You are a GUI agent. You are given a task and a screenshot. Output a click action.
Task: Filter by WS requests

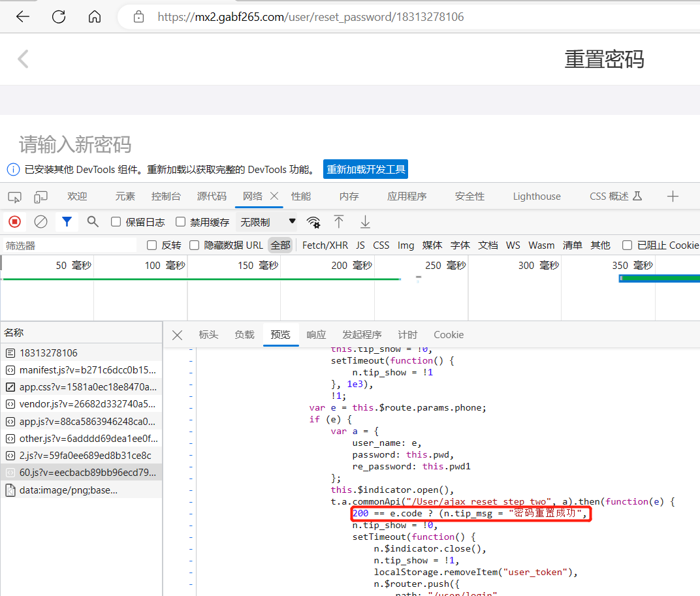513,245
